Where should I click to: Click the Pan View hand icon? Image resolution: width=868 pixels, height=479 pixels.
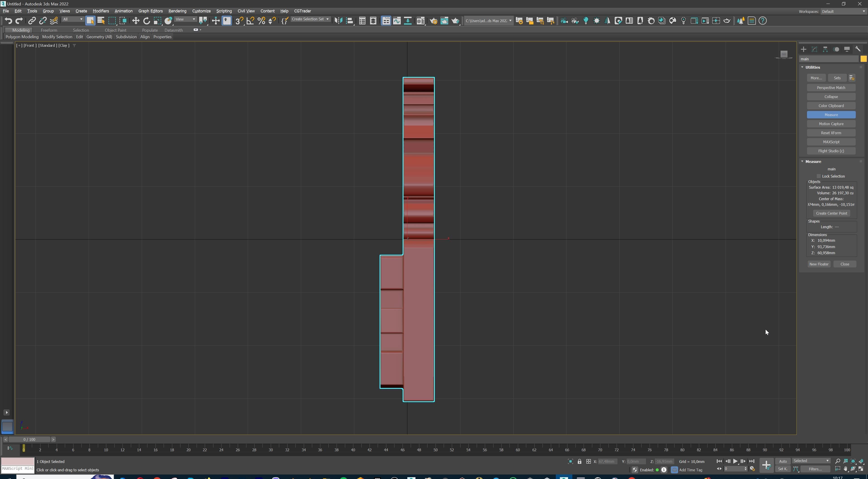pyautogui.click(x=845, y=469)
